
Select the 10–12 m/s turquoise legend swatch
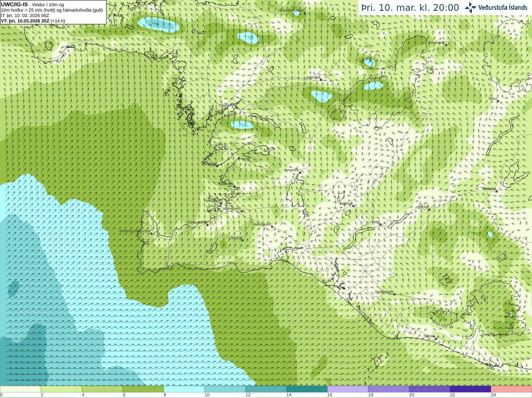[x=225, y=389]
